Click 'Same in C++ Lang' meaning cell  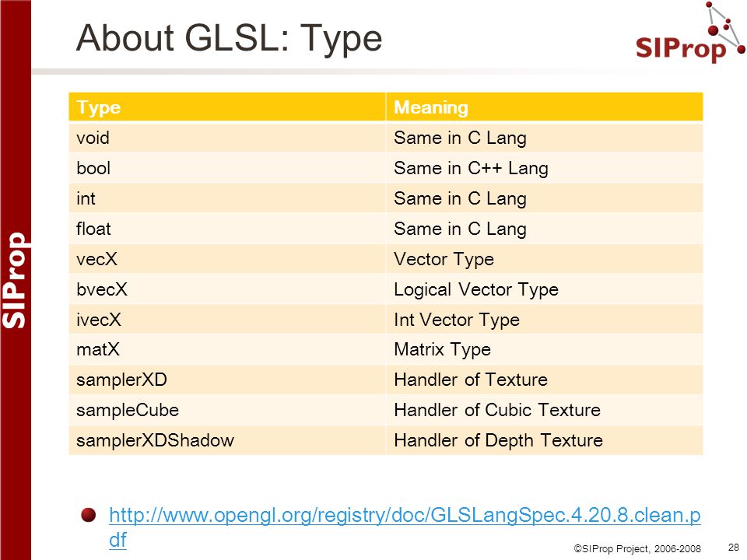coord(545,168)
